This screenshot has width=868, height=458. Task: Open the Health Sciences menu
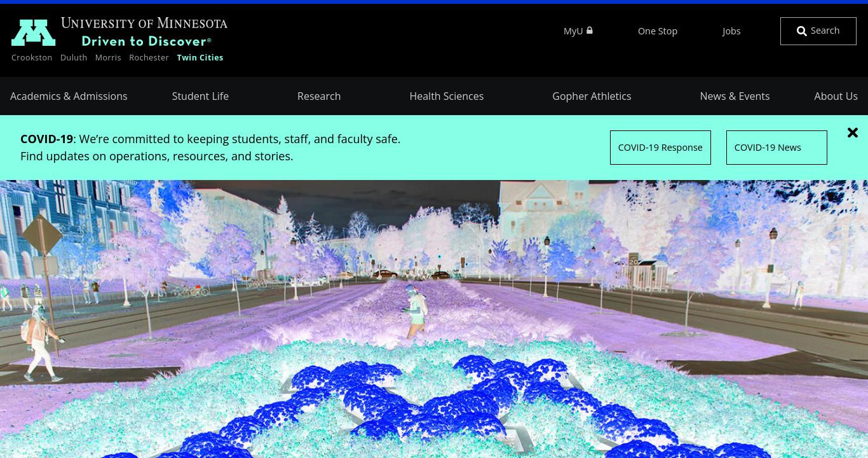[447, 96]
